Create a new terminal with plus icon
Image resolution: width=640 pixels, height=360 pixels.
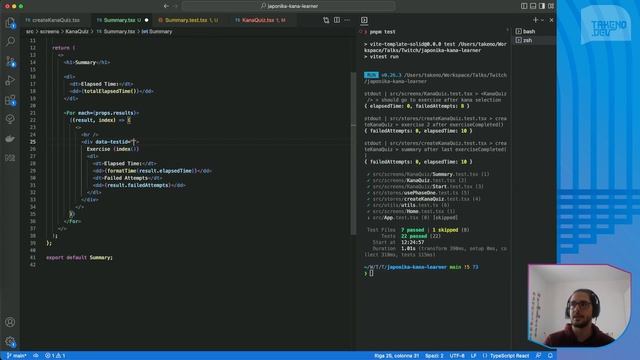tap(535, 20)
